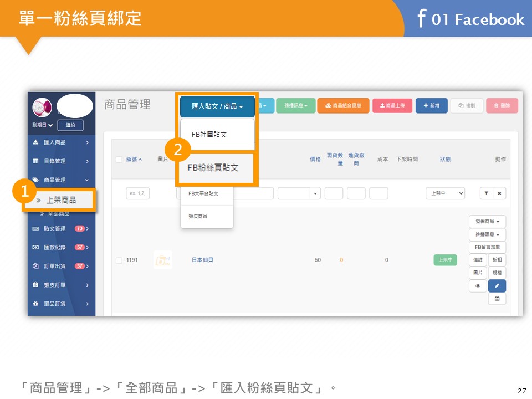This screenshot has height=399, width=532.
Task: Click the blue 新增 plus button
Action: tap(431, 105)
